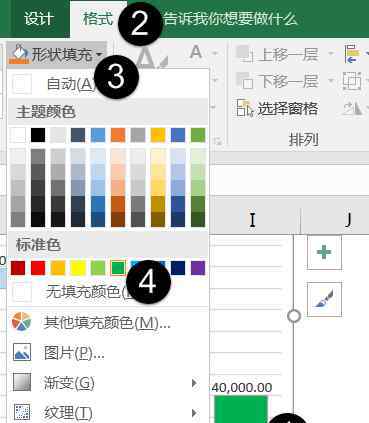Click the text fill A icon
The height and width of the screenshot is (423, 369).
tap(196, 53)
